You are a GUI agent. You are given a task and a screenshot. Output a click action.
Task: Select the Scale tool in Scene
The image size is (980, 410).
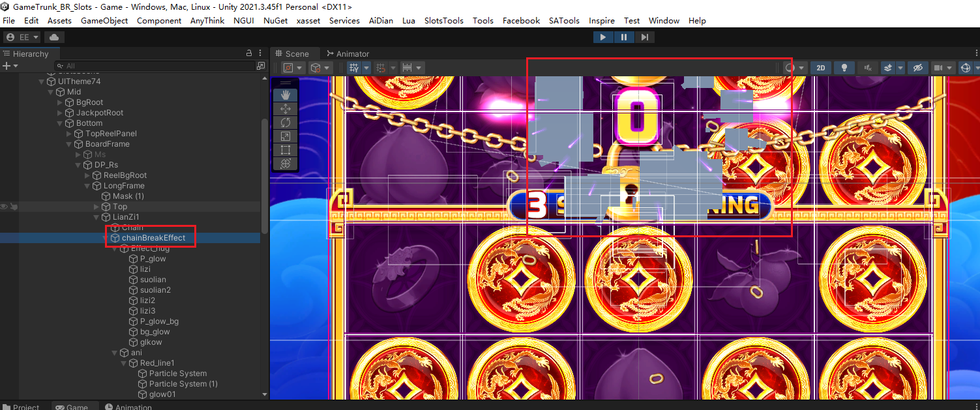tap(285, 136)
